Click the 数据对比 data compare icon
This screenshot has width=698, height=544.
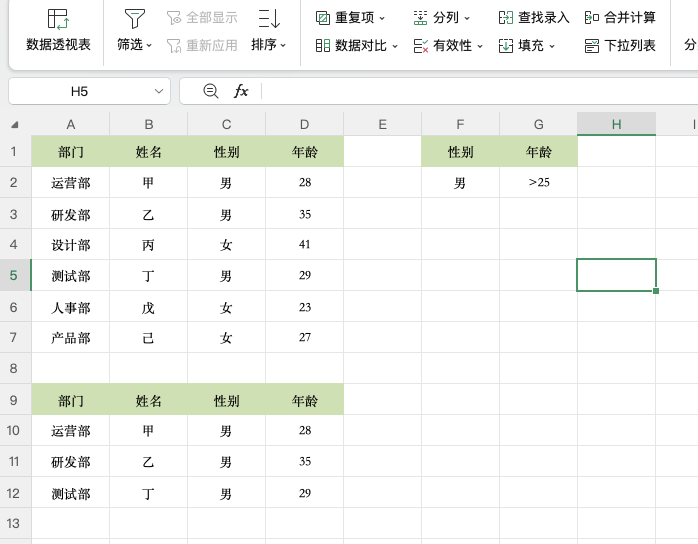pos(323,45)
